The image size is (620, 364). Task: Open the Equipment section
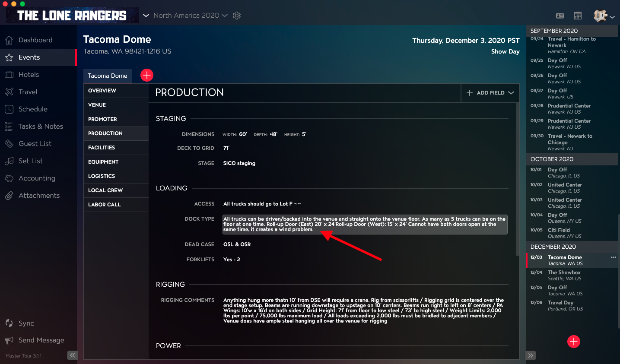(x=116, y=162)
